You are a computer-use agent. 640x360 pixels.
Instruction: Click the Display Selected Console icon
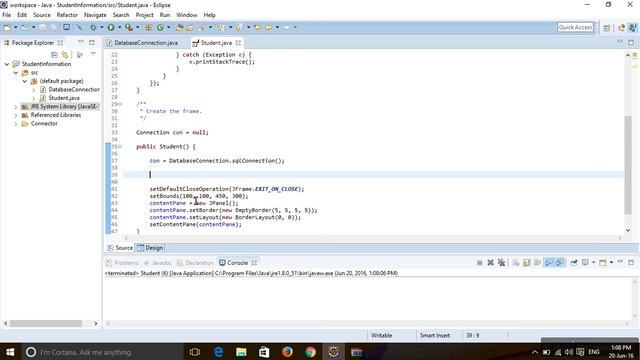tap(585, 262)
